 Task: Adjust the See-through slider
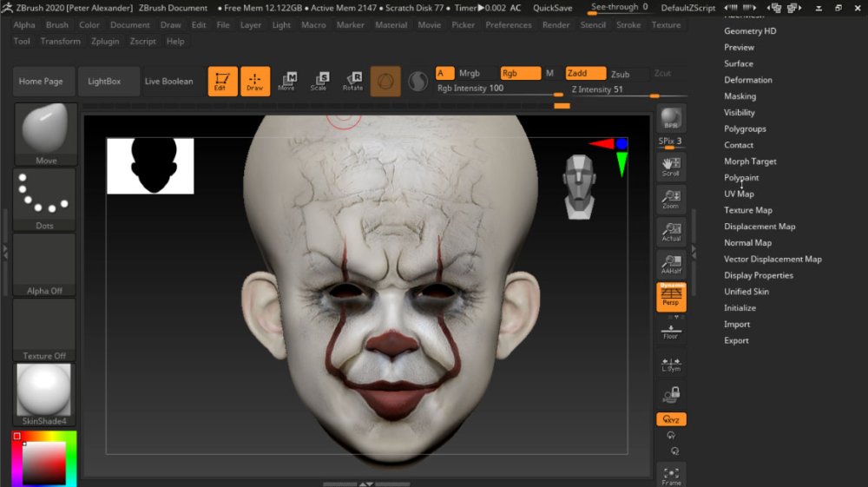619,8
